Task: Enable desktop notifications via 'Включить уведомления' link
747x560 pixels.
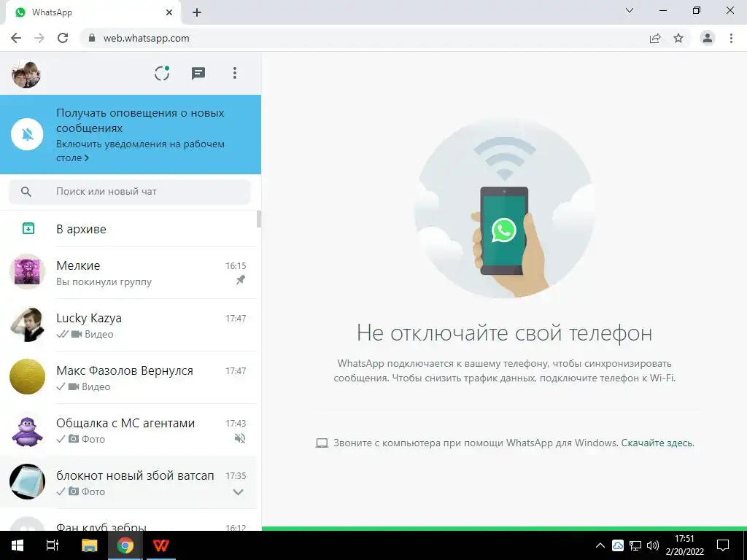Action: pyautogui.click(x=140, y=150)
